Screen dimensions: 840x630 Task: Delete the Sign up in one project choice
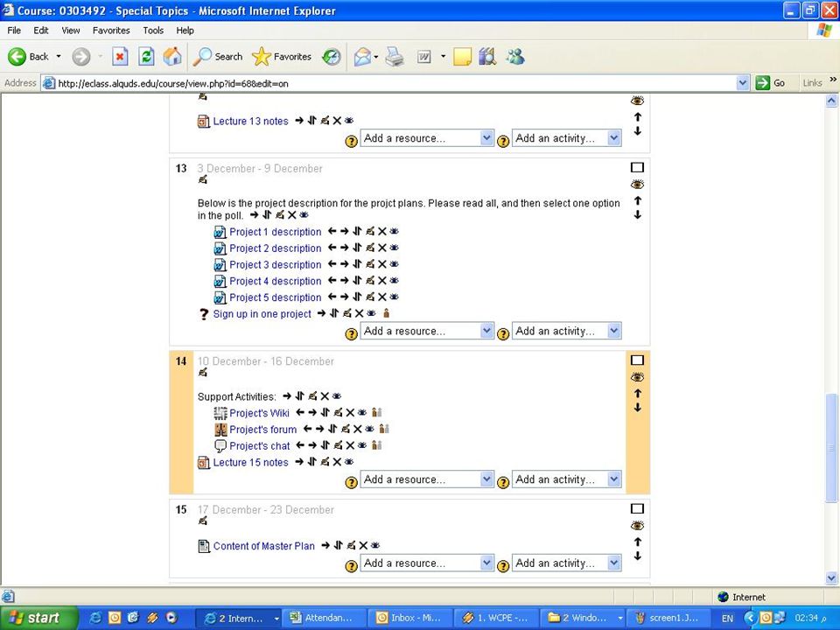(359, 313)
